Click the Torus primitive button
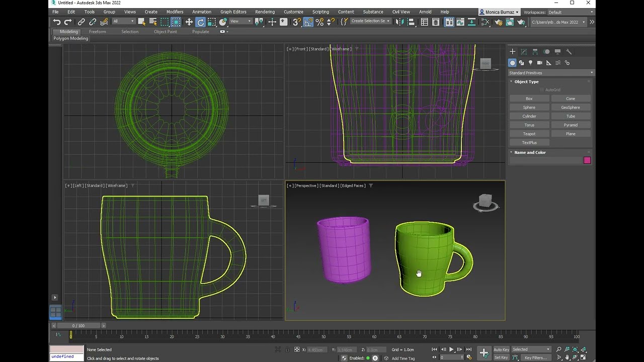644x362 pixels. pos(529,125)
